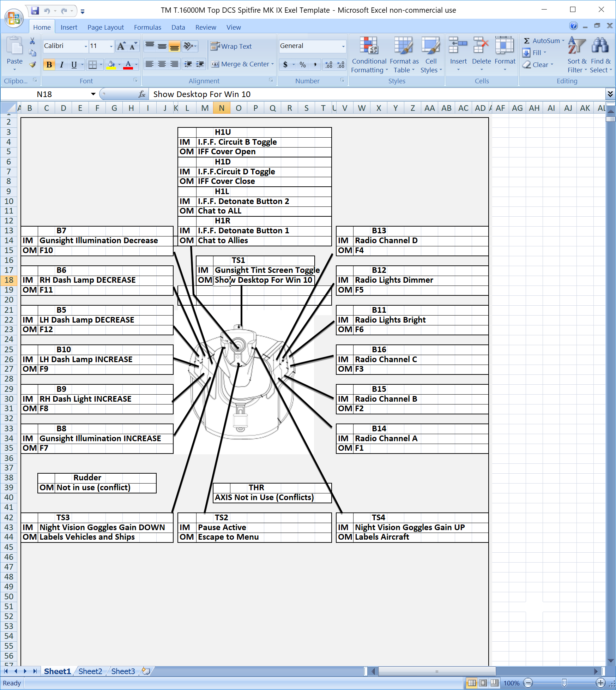The width and height of the screenshot is (616, 690).
Task: Click the Office button orb
Action: click(x=14, y=18)
